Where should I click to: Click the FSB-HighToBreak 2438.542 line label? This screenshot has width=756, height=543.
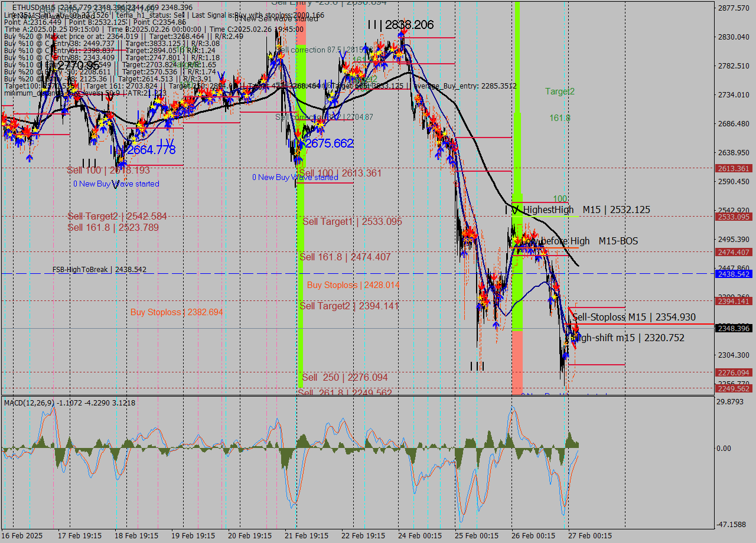pos(99,270)
